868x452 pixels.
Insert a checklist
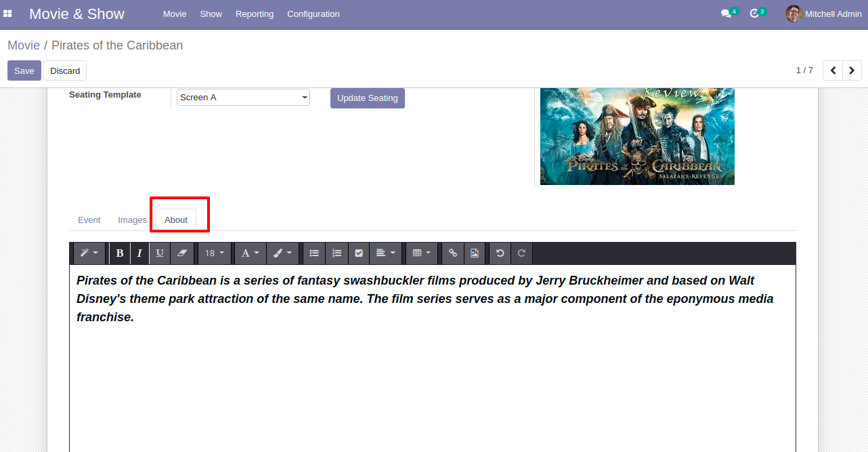pos(359,253)
